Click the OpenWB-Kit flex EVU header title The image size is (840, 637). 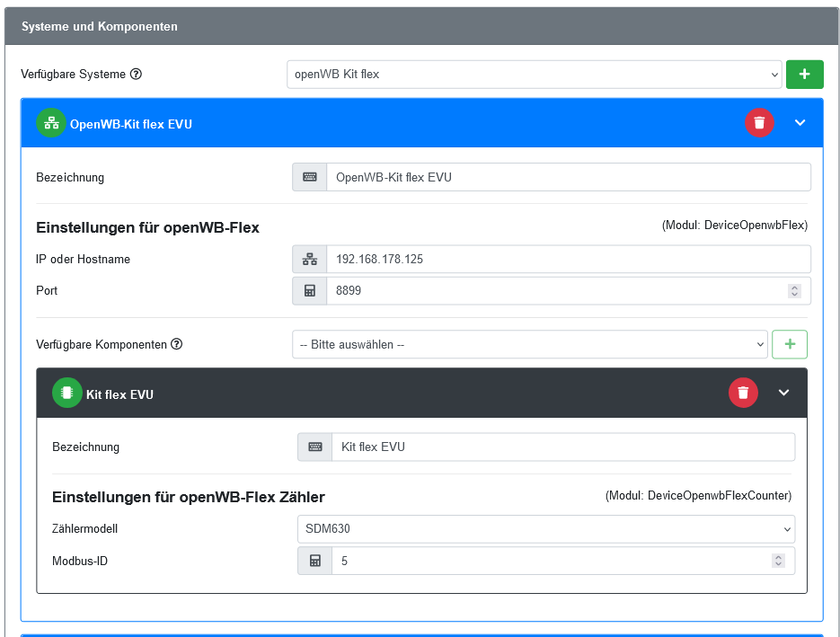click(x=130, y=124)
